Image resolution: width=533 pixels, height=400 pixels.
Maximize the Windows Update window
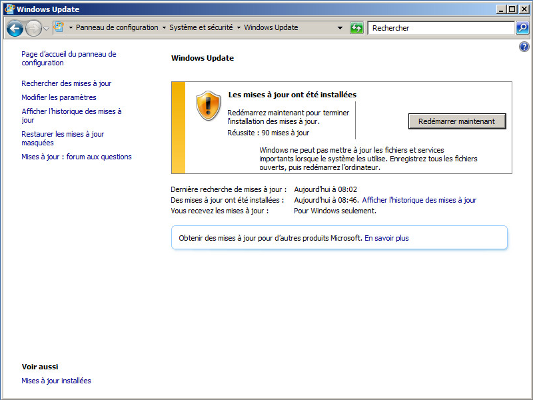click(512, 9)
